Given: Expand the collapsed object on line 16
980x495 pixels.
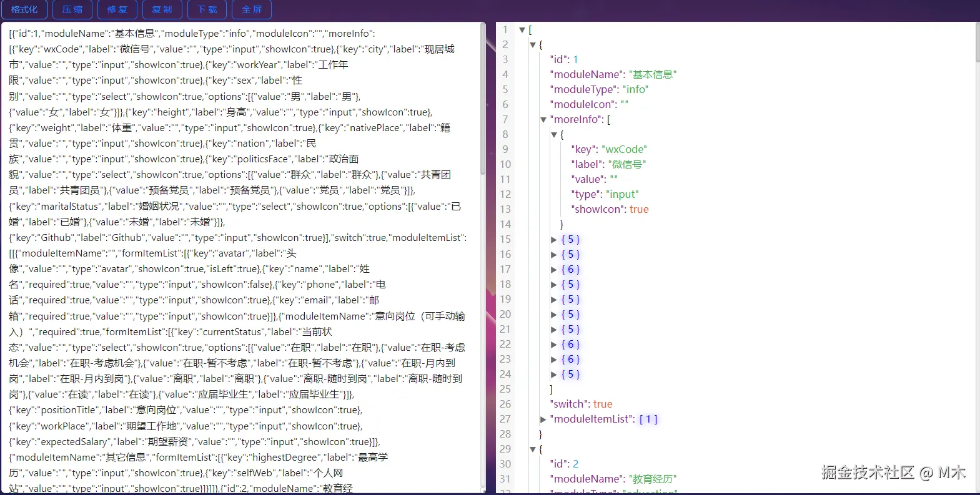Looking at the screenshot, I should 554,255.
